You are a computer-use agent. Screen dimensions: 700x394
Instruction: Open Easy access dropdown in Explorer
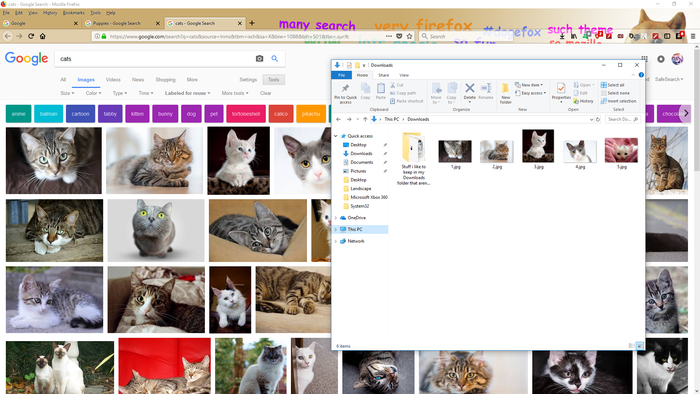(530, 93)
